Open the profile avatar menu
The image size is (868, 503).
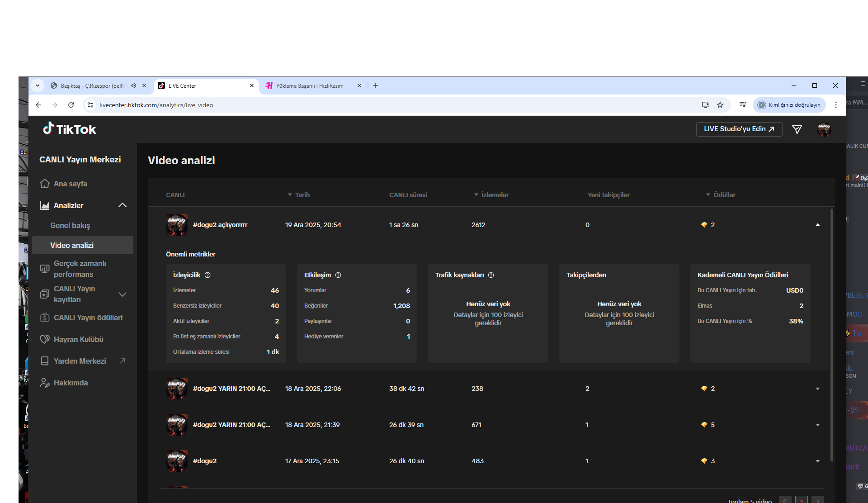coord(824,129)
